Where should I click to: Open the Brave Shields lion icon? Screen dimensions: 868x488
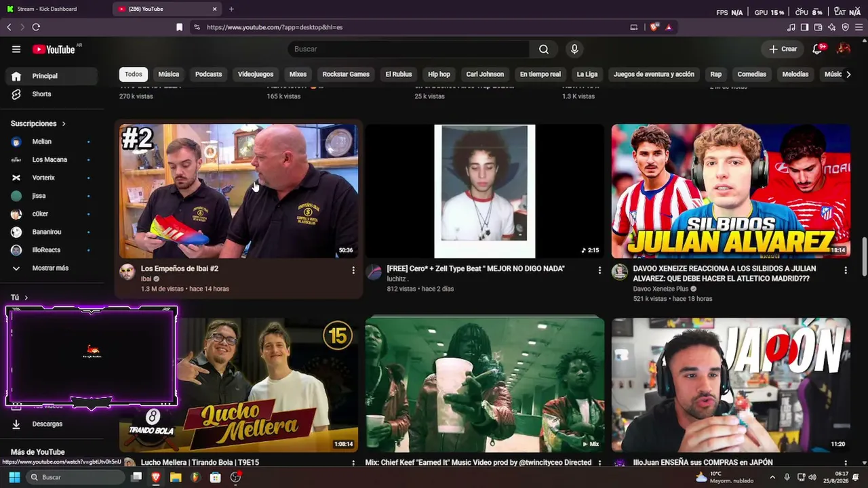pos(654,27)
